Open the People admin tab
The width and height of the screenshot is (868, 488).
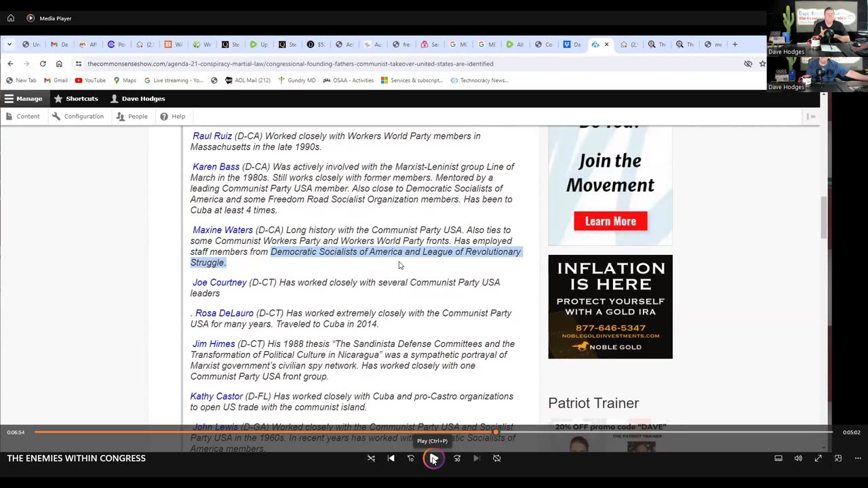pyautogui.click(x=132, y=117)
